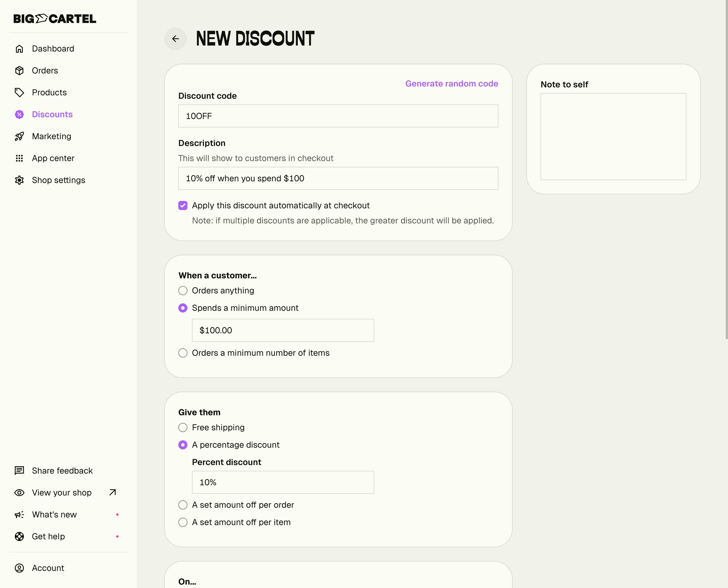
Task: Select Free shipping option
Action: [x=183, y=427]
